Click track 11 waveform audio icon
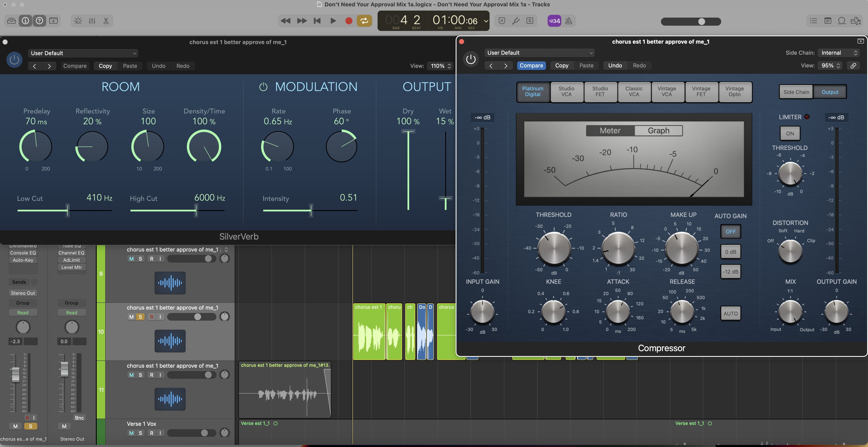The image size is (868, 447). coord(170,399)
